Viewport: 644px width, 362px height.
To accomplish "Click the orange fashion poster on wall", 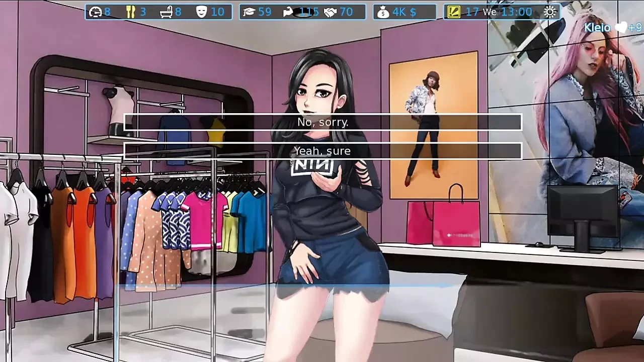I will (x=434, y=125).
